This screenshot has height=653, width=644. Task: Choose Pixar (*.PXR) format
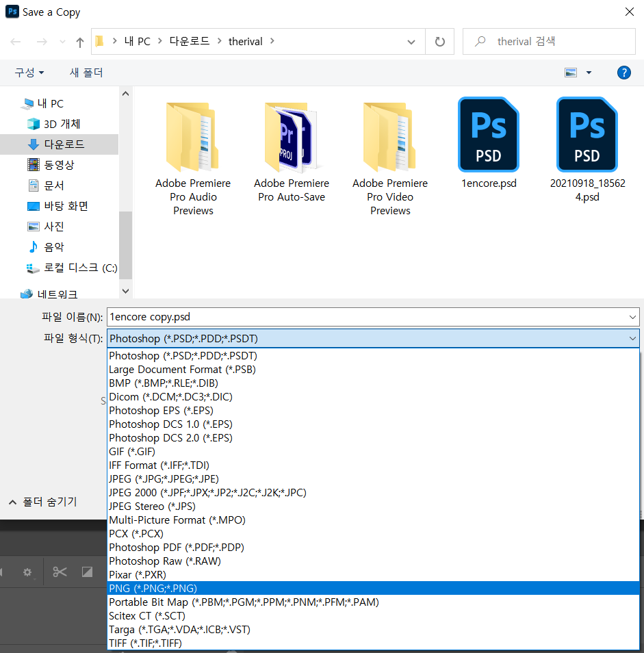pyautogui.click(x=374, y=575)
